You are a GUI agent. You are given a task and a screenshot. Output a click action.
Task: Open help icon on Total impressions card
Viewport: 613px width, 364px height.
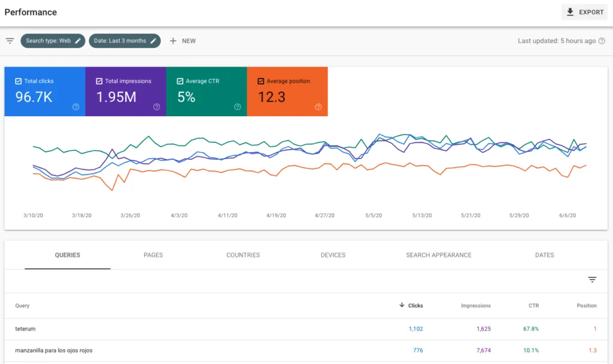pos(157,107)
